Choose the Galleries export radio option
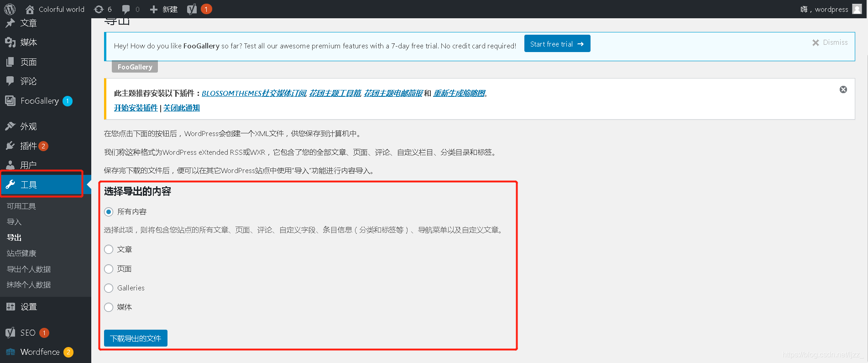This screenshot has width=868, height=363. (x=109, y=288)
